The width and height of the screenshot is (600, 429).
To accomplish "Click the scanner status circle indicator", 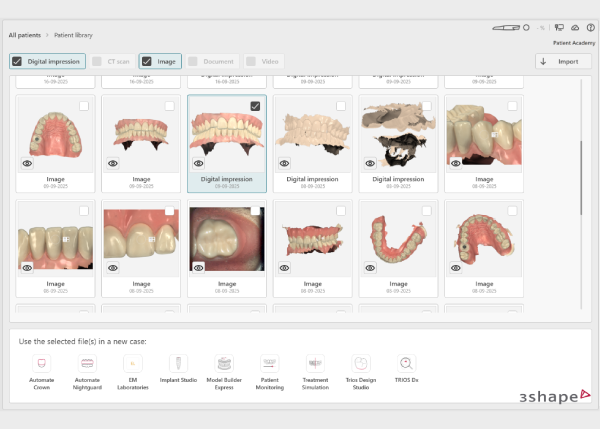I will tap(527, 28).
